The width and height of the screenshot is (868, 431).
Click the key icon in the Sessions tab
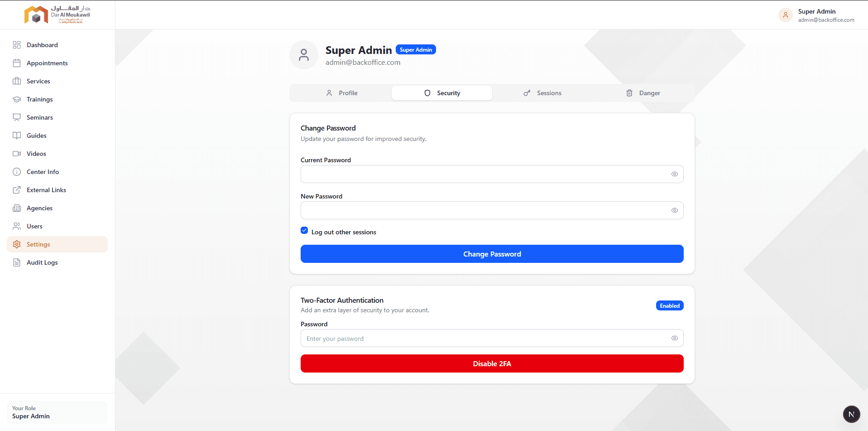point(527,93)
